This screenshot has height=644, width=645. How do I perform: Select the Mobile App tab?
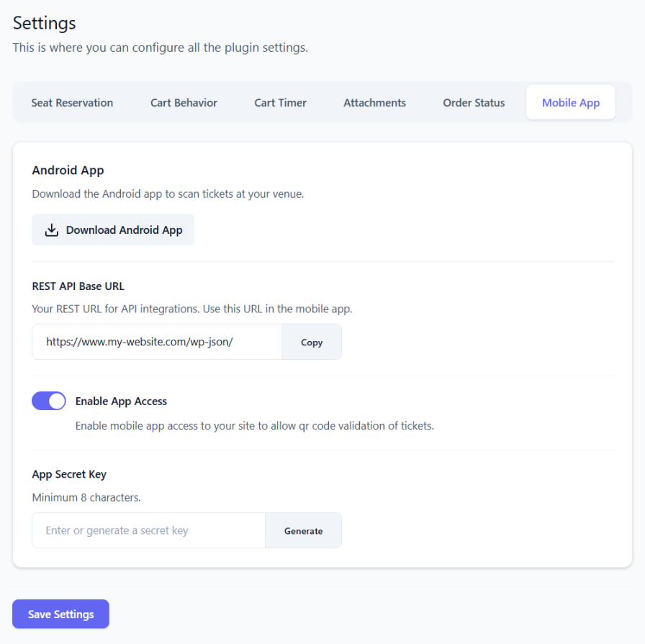(x=570, y=103)
